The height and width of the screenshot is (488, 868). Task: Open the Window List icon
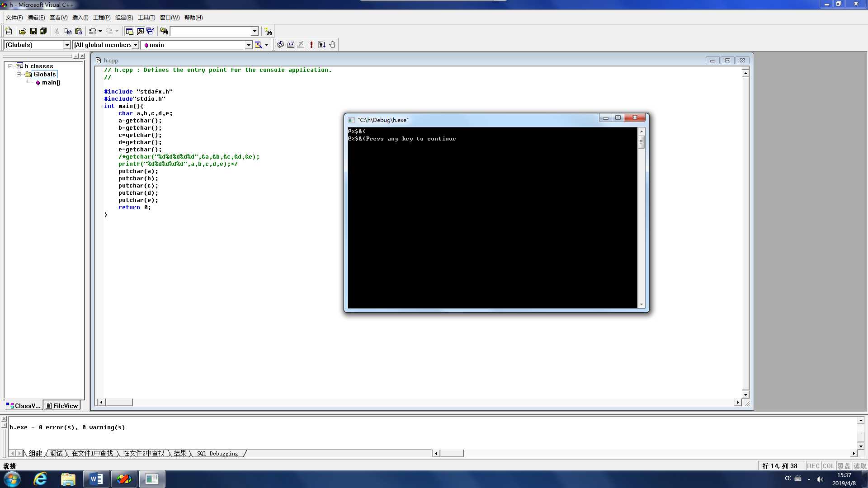pos(150,31)
